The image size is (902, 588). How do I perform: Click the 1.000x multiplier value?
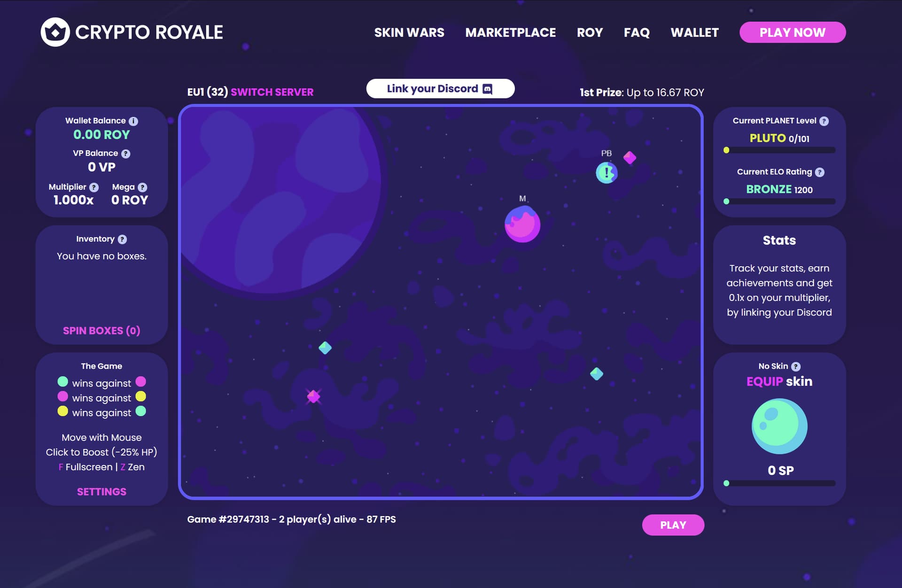[73, 200]
